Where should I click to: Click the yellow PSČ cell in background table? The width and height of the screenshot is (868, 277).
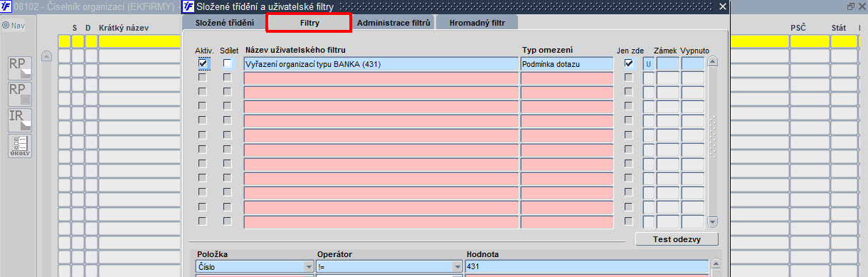(x=810, y=41)
